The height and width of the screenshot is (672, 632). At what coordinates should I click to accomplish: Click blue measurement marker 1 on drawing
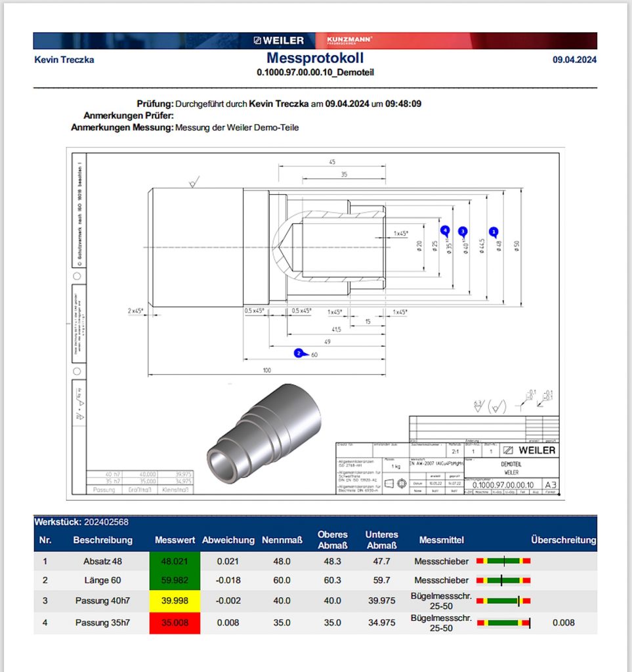click(495, 231)
